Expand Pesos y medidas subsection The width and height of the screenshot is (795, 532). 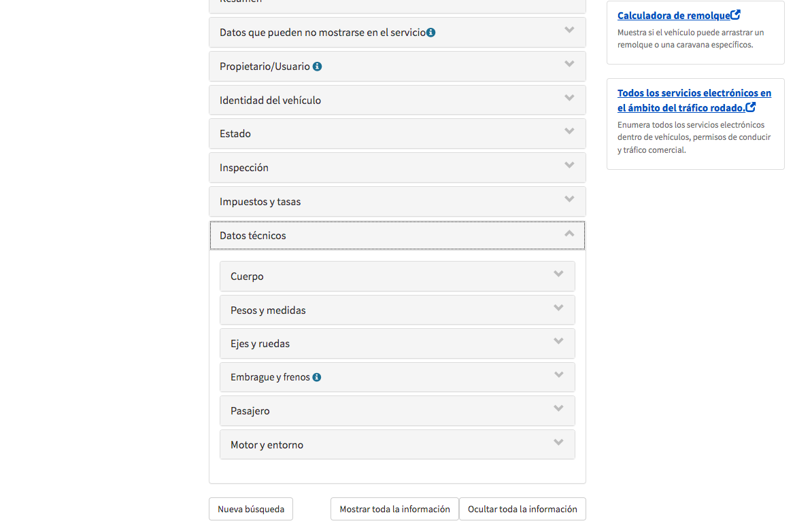tap(397, 310)
